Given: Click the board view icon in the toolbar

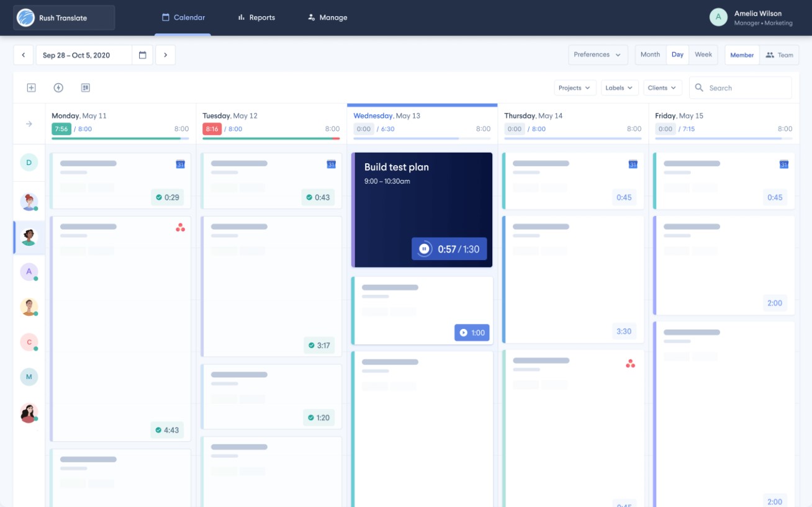Looking at the screenshot, I should [85, 87].
